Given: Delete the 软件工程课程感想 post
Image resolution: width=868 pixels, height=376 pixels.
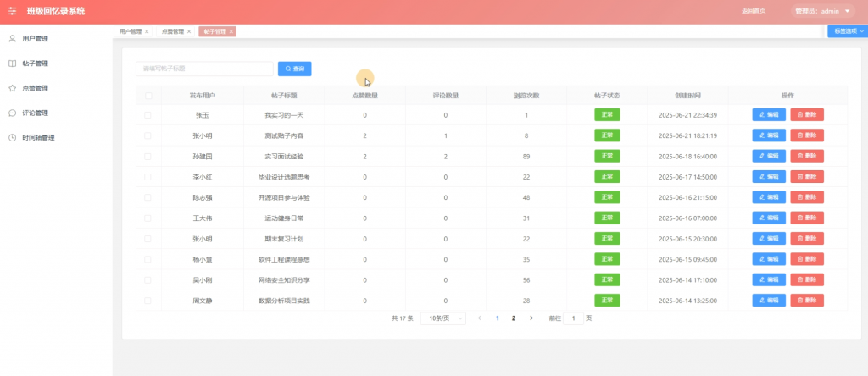Looking at the screenshot, I should tap(807, 259).
